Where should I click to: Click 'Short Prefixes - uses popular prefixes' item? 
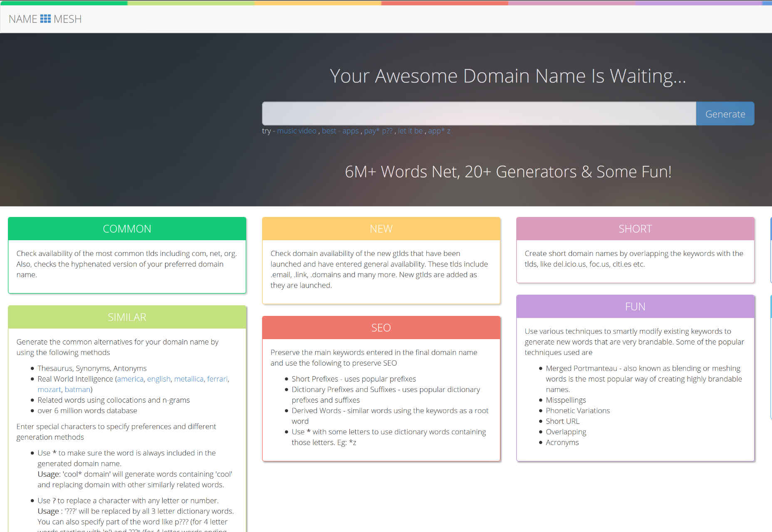tap(354, 379)
